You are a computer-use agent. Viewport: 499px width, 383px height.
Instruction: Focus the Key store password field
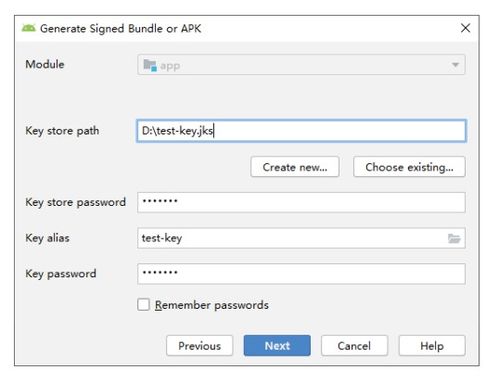(301, 202)
